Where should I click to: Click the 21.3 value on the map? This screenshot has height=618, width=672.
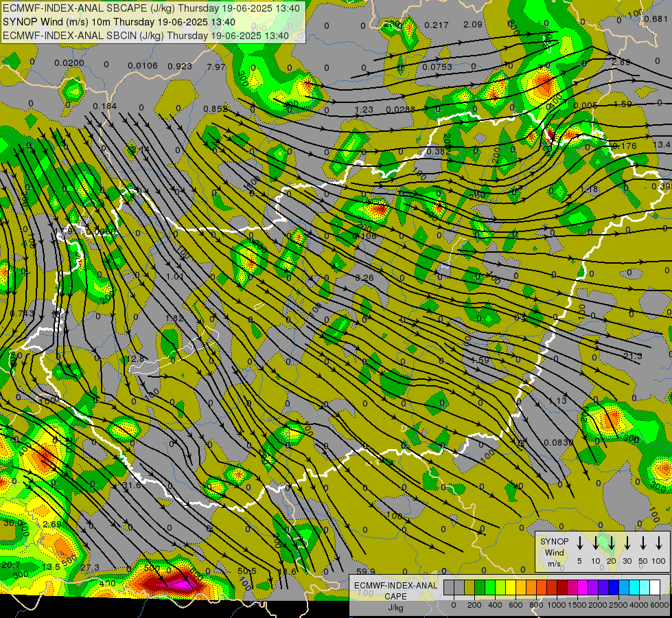633,356
